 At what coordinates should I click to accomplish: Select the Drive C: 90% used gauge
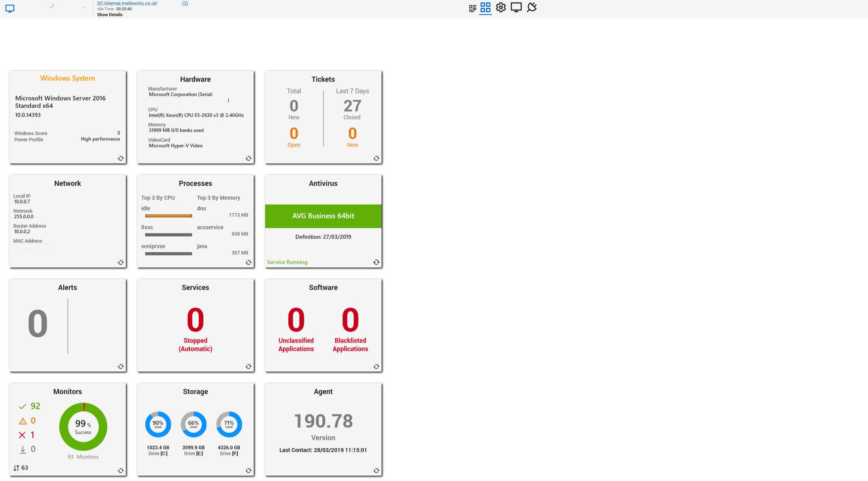(x=158, y=425)
